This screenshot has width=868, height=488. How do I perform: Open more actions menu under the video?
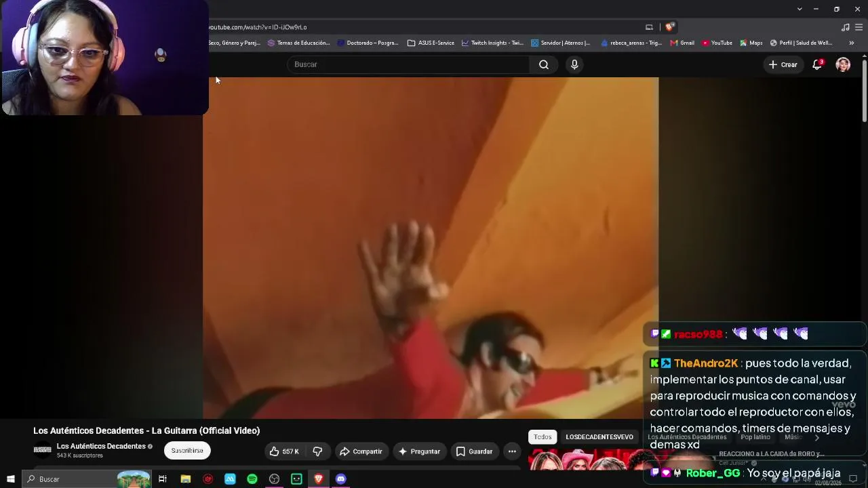coord(512,451)
